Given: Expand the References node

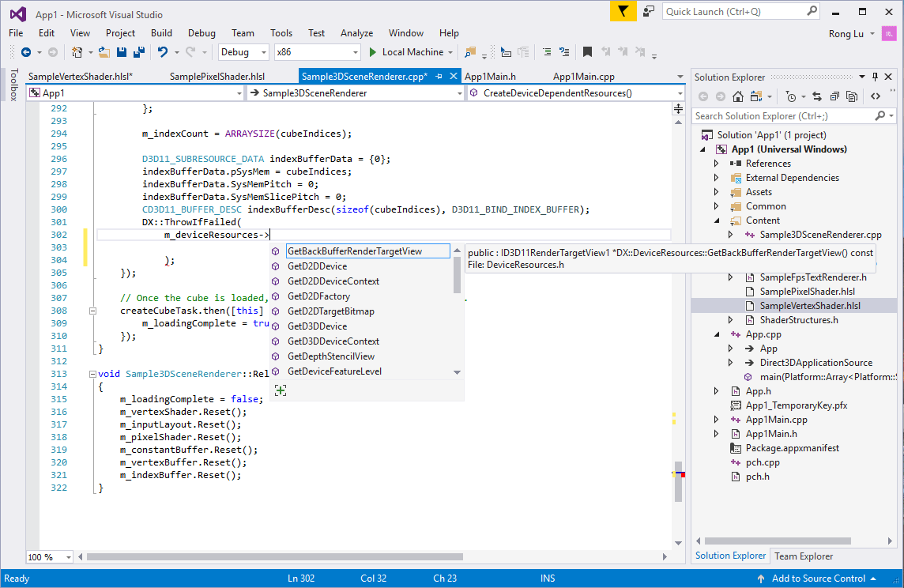Looking at the screenshot, I should coord(717,164).
